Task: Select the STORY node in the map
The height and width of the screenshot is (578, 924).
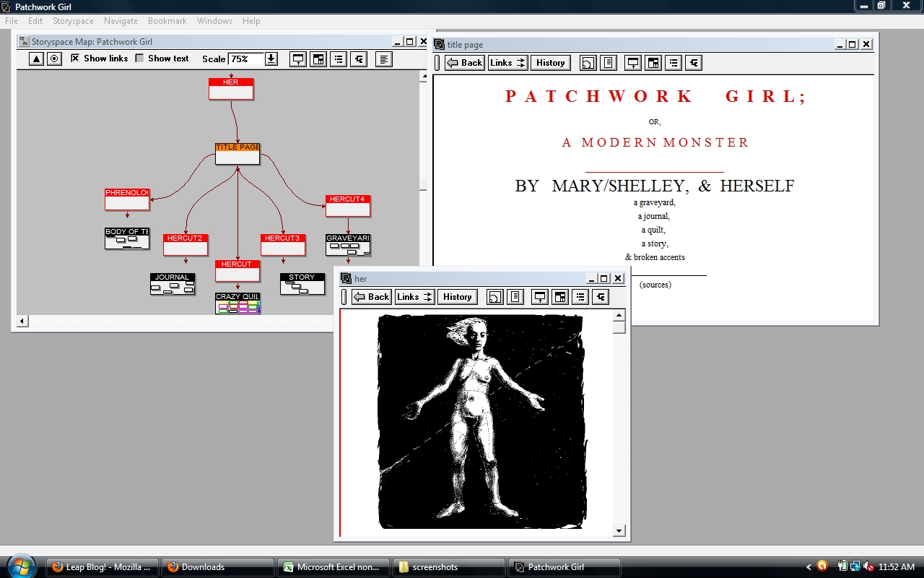Action: pos(302,283)
